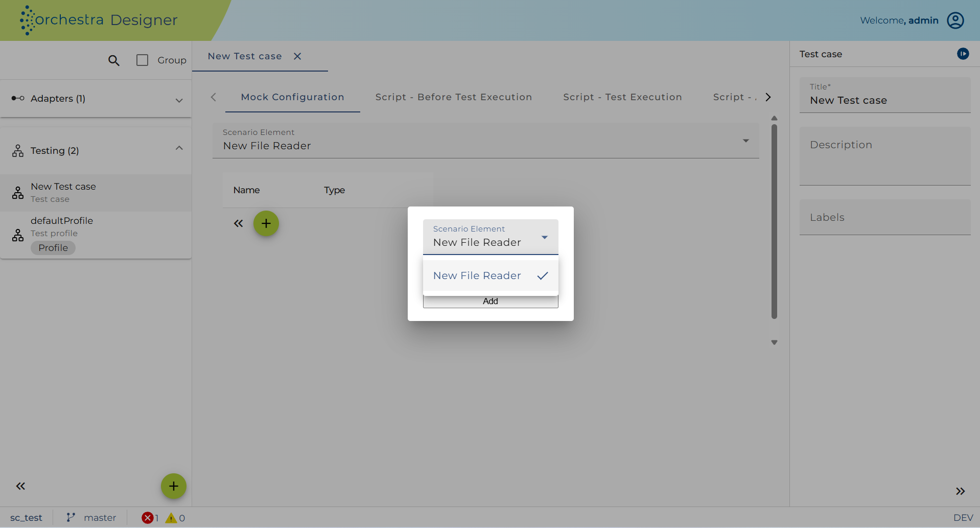Collapse left sidebar with double chevron

click(x=20, y=486)
